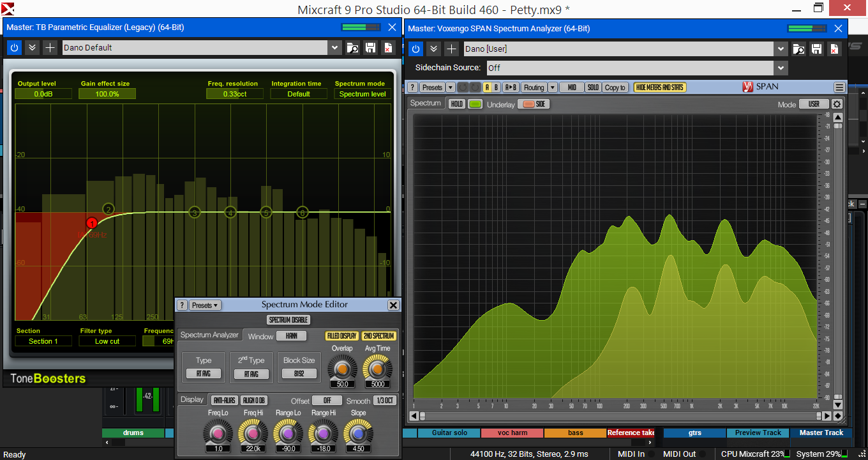Image resolution: width=868 pixels, height=460 pixels.
Task: Delete preset icon in SPAN window
Action: coord(834,49)
